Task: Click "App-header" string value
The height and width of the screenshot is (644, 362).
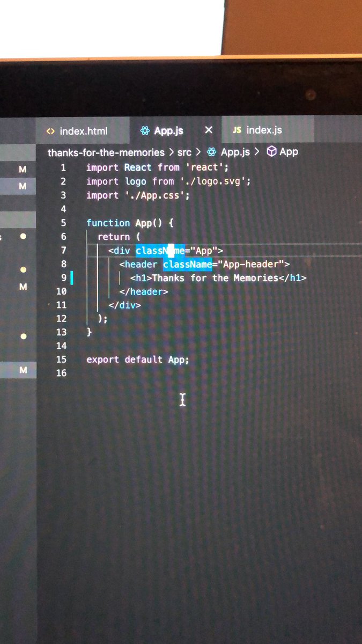Action: click(x=250, y=264)
